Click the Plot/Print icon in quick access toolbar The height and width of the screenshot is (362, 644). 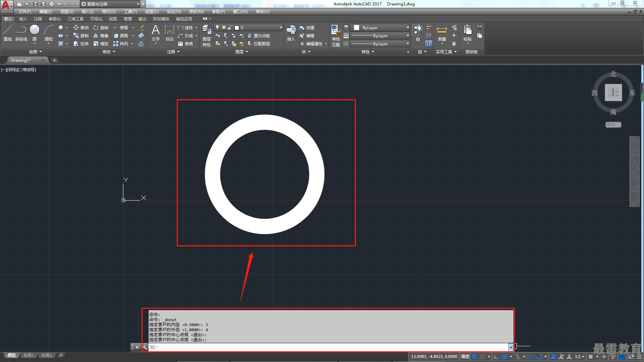coord(52,4)
